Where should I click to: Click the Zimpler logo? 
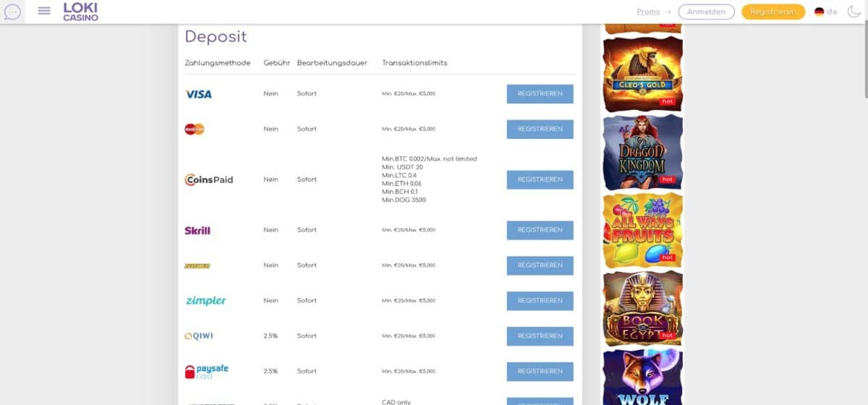[x=205, y=301]
